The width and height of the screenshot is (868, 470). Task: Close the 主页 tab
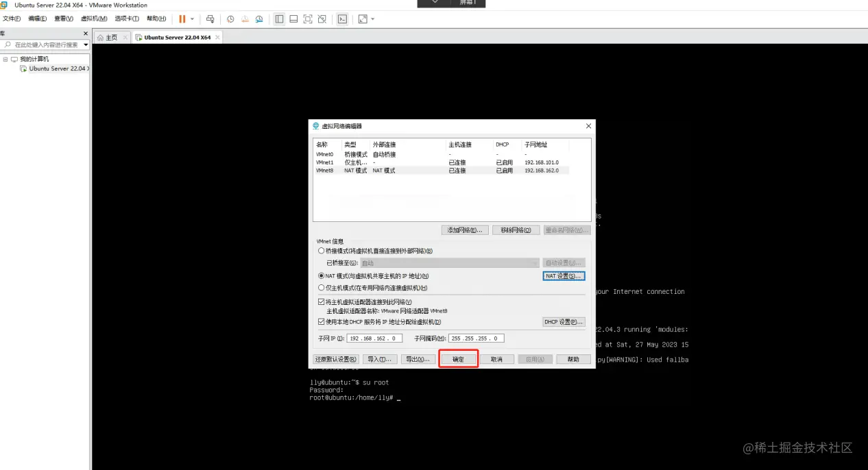tap(124, 38)
